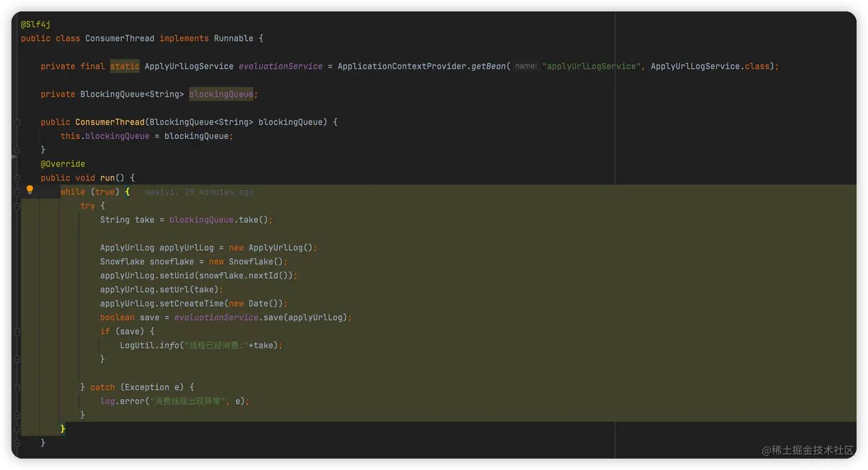This screenshot has height=470, width=868.
Task: Click the new ApplyUrlLog() constructor call
Action: tap(271, 248)
